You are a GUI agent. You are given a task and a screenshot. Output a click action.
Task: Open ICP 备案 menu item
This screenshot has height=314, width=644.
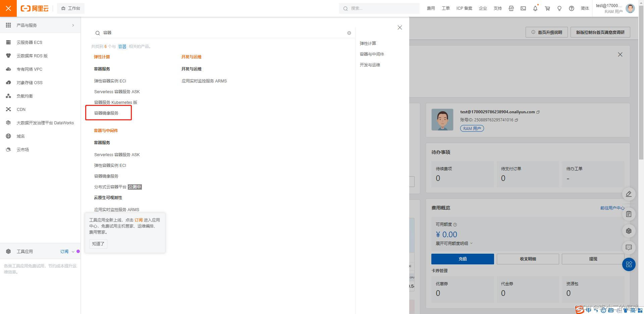click(x=464, y=8)
